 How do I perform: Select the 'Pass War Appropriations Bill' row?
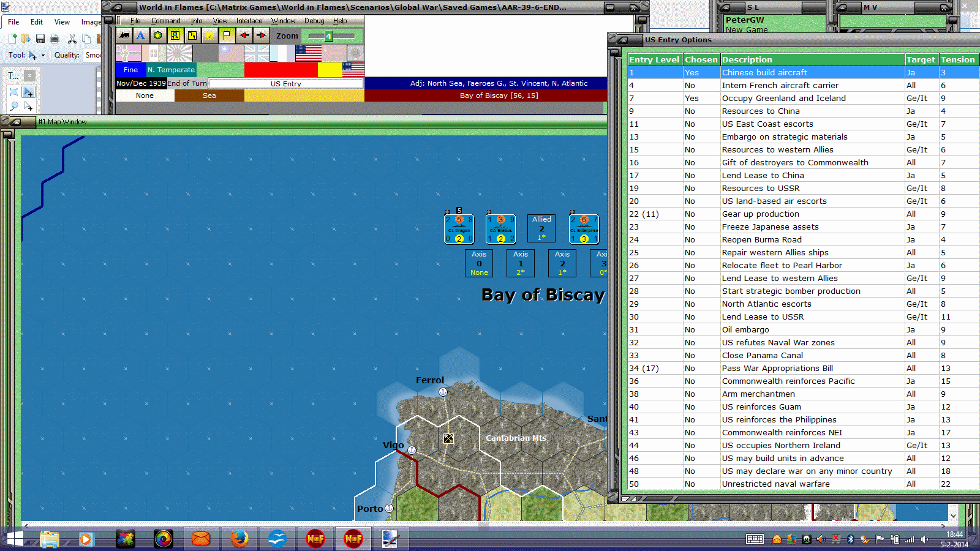click(x=803, y=368)
